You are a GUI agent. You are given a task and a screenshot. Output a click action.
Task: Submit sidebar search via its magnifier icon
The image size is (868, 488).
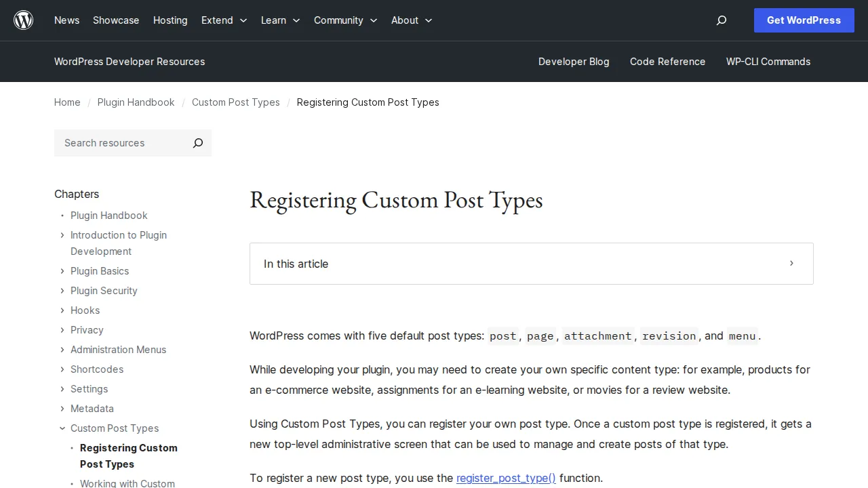click(197, 143)
